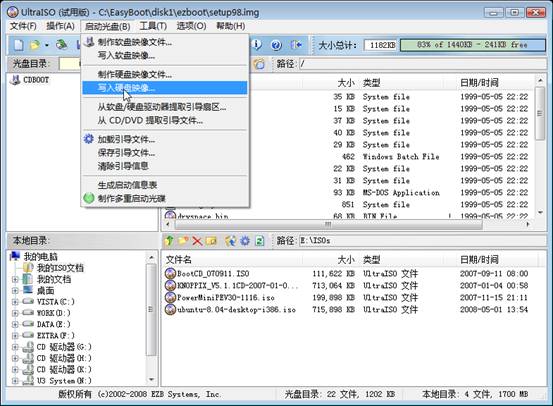Click the red X delete icon
The width and height of the screenshot is (553, 406).
tap(197, 241)
